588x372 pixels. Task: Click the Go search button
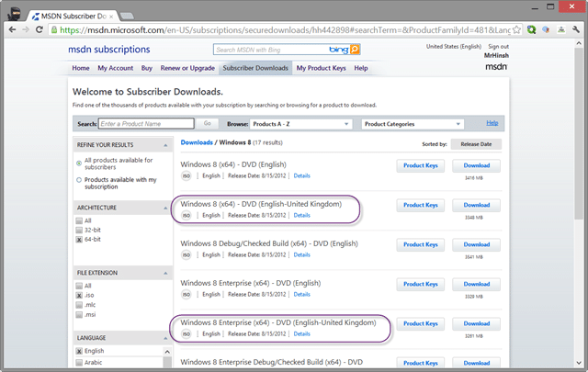[208, 123]
